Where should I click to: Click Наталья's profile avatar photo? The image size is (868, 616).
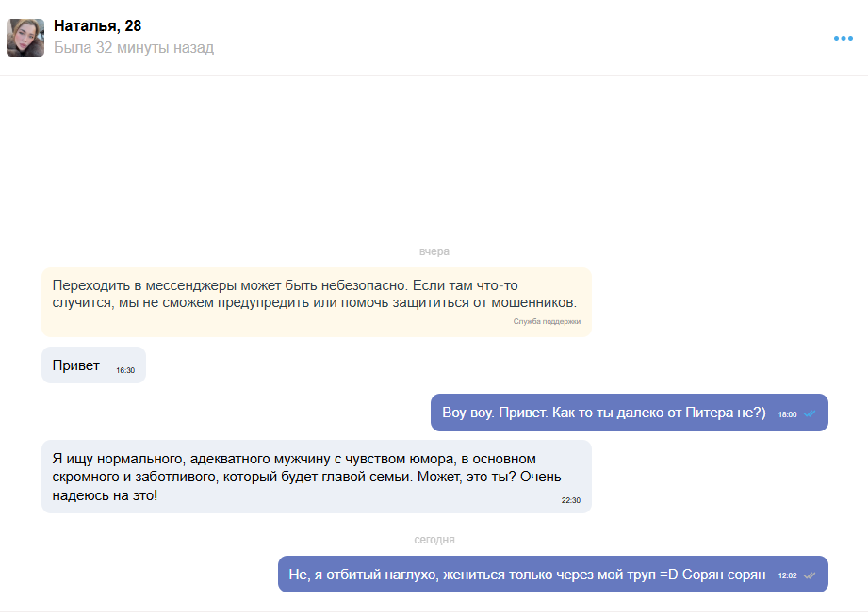[x=25, y=38]
